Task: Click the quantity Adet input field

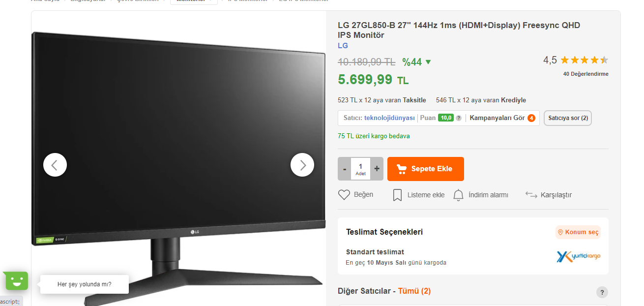Action: point(360,169)
